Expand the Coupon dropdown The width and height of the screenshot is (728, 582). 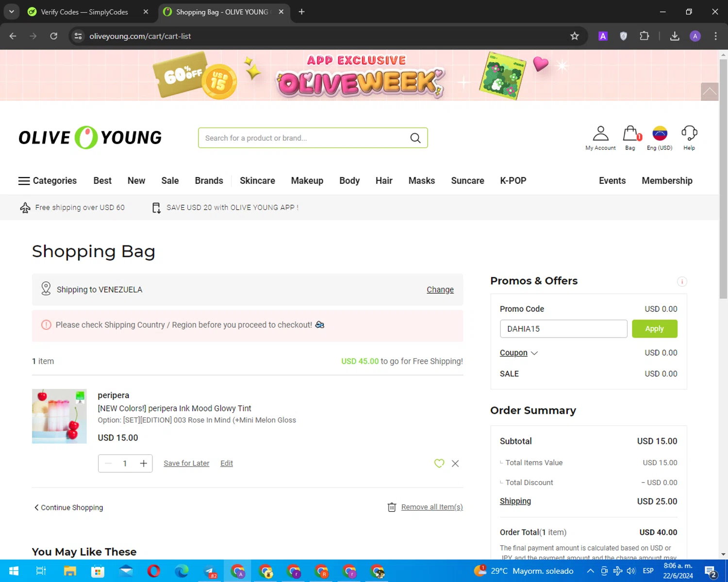tap(519, 353)
